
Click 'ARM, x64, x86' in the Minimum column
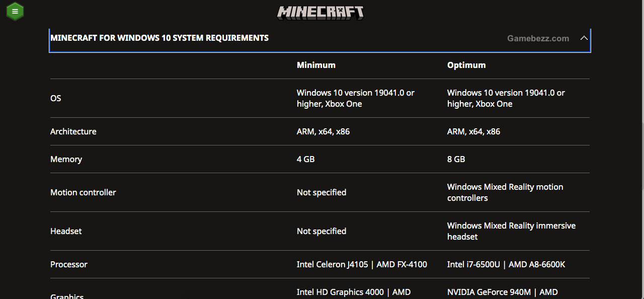click(323, 131)
